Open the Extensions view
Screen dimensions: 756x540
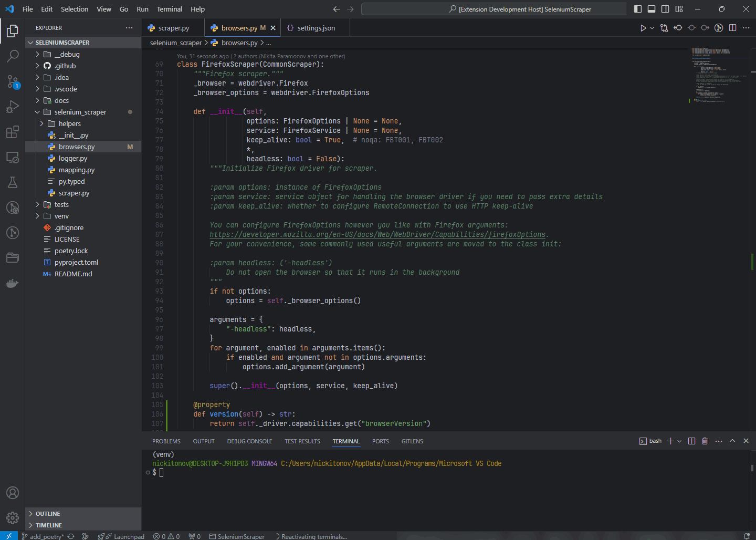tap(13, 132)
